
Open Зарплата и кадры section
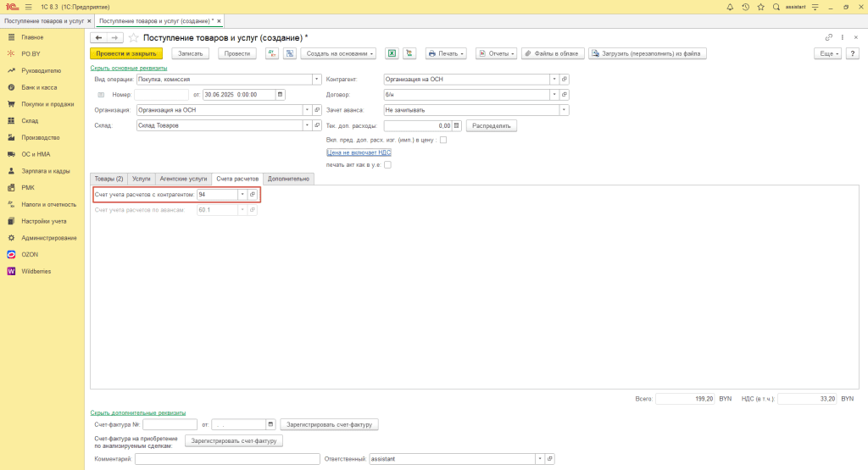pyautogui.click(x=46, y=171)
